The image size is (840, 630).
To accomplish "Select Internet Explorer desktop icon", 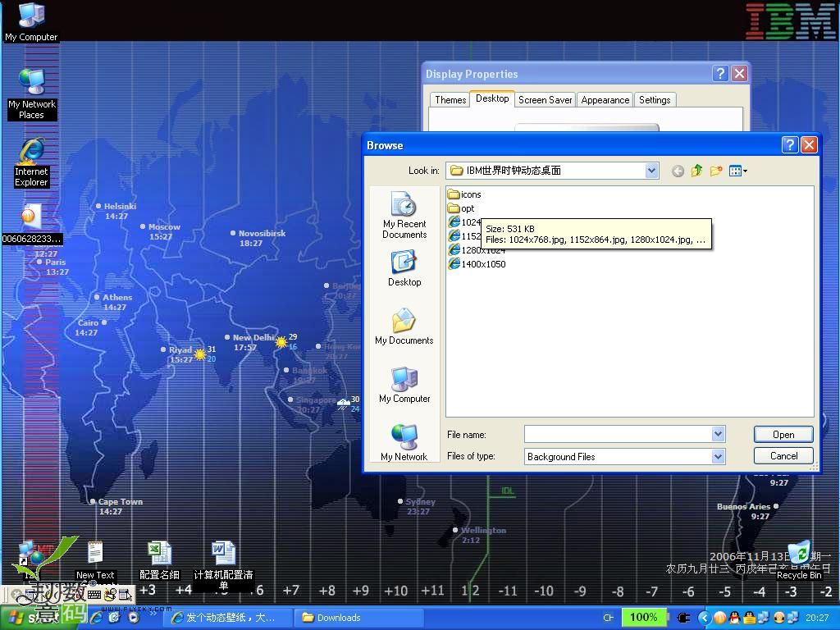I will [31, 162].
